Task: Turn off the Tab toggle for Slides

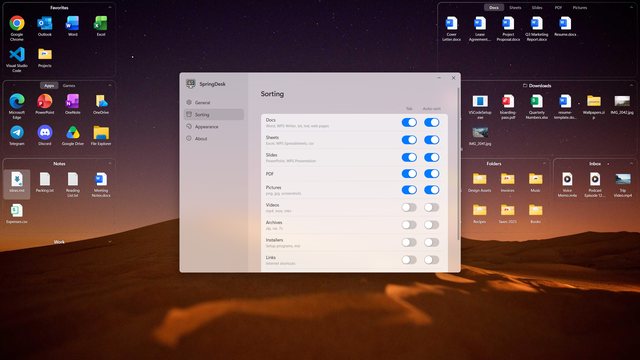Action: [x=409, y=158]
